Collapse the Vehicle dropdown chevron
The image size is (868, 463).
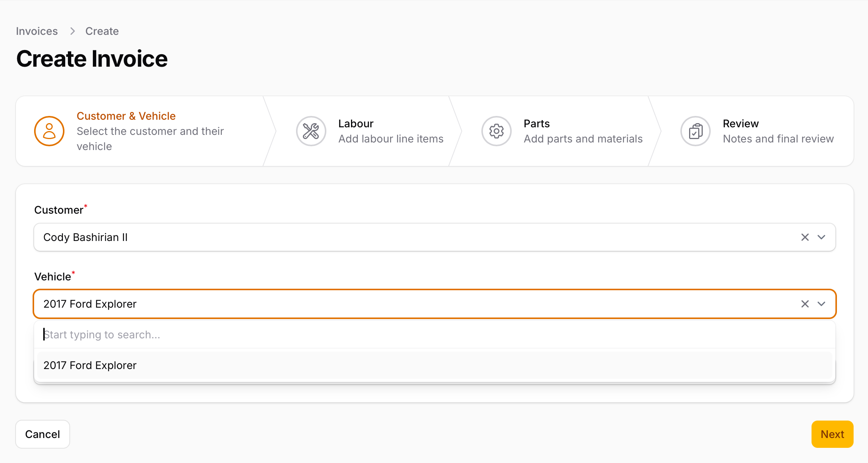click(x=821, y=304)
